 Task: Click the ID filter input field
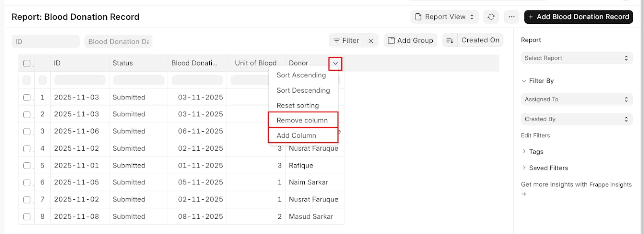coord(45,41)
